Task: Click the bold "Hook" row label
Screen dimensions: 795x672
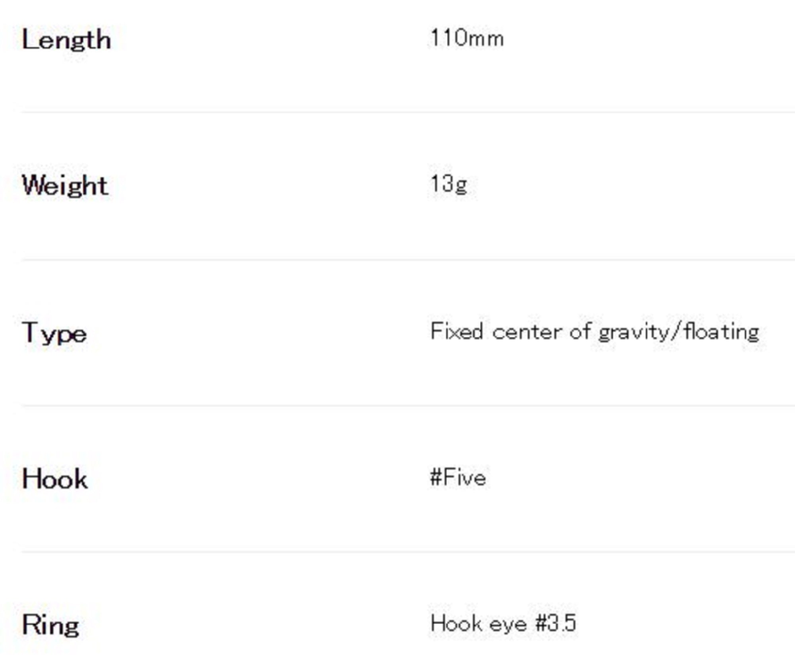Action: [x=55, y=478]
